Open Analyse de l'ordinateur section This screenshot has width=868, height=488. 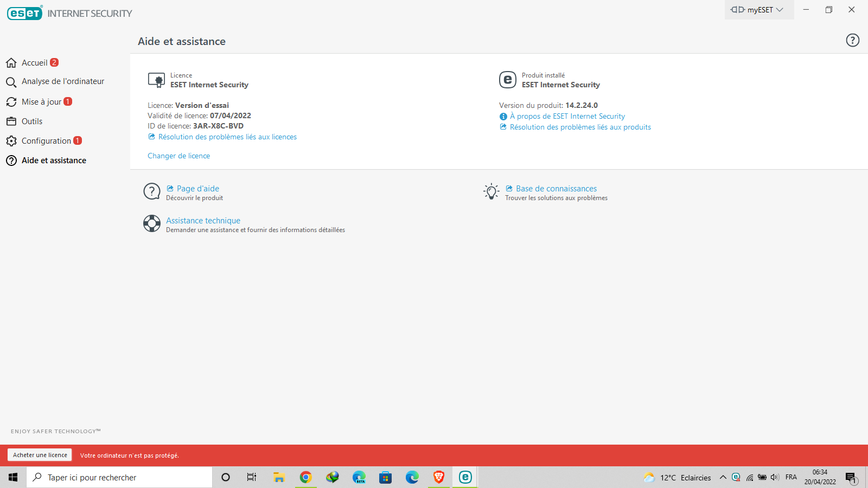coord(63,81)
